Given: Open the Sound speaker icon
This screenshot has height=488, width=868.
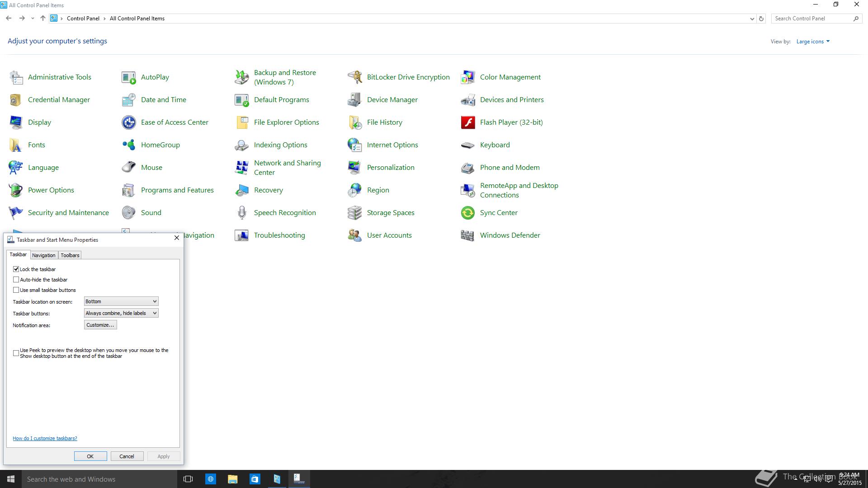Looking at the screenshot, I should click(x=129, y=213).
